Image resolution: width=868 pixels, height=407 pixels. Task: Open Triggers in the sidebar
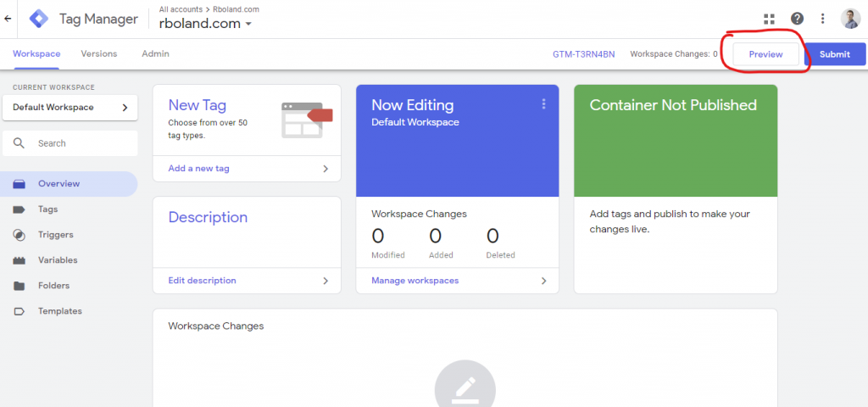(x=55, y=235)
